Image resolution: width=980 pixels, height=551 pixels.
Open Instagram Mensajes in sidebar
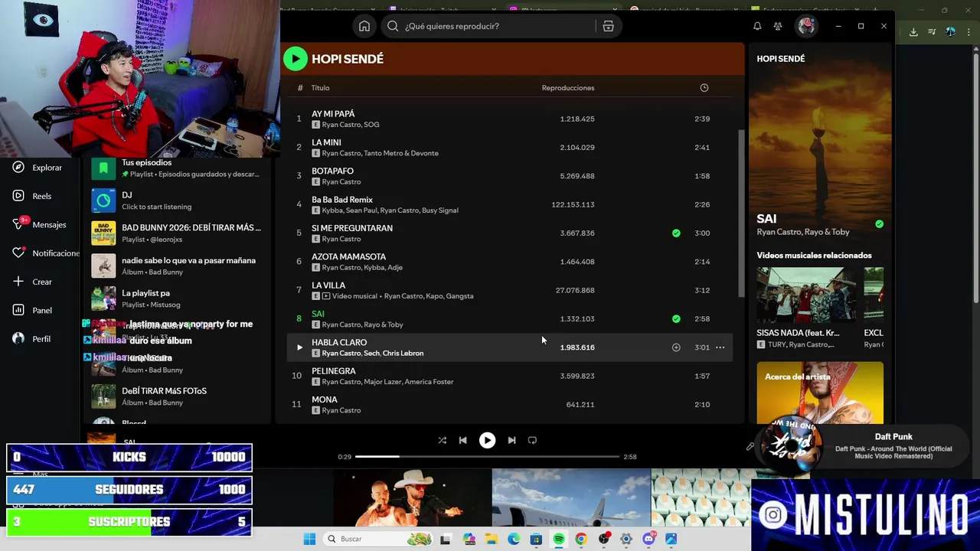coord(40,225)
